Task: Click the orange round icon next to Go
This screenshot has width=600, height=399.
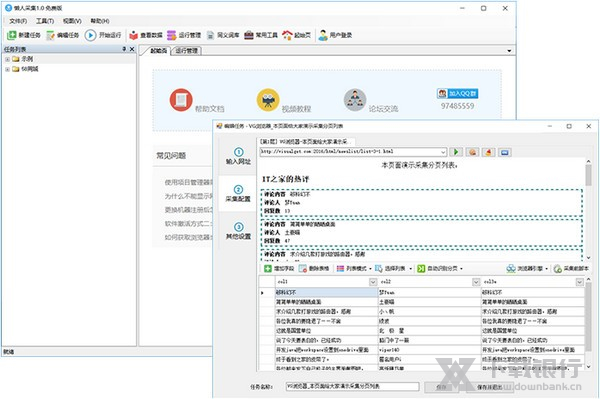Action: 473,152
